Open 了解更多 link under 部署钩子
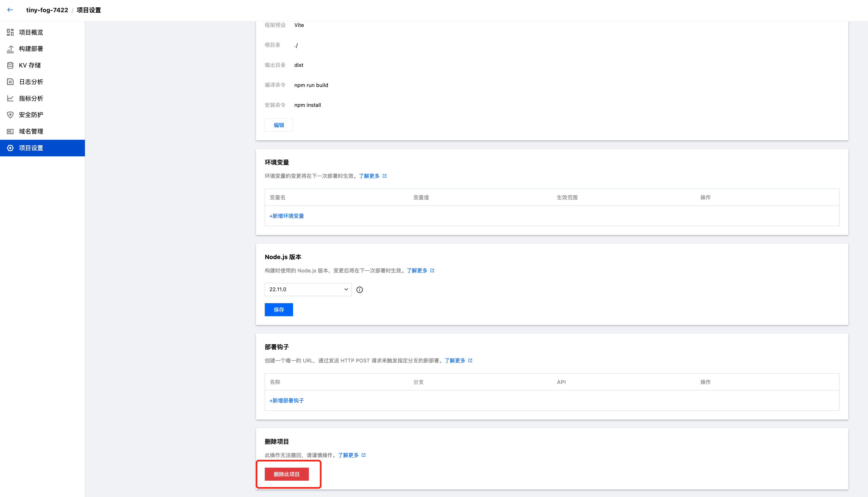The image size is (868, 497). [x=455, y=361]
